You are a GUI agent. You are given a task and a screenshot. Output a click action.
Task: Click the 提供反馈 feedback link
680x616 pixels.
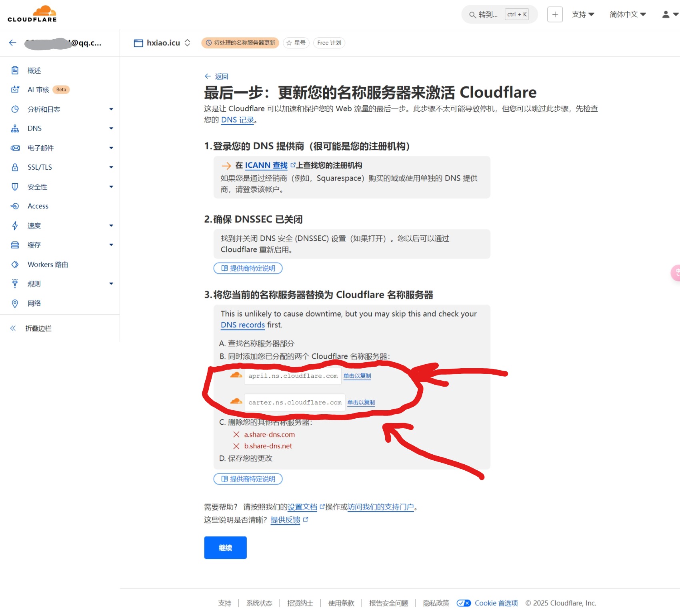click(x=285, y=520)
